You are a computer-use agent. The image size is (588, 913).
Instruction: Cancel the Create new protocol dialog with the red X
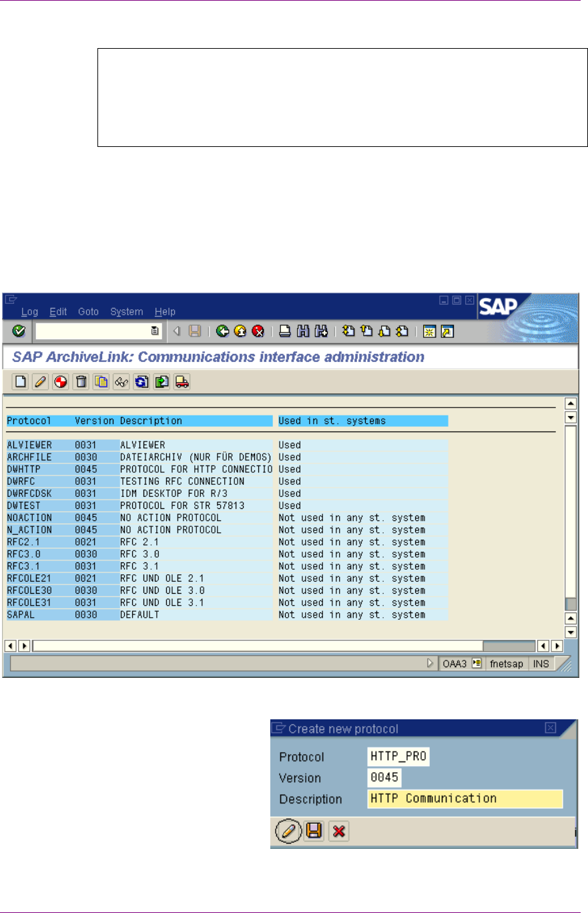340,832
